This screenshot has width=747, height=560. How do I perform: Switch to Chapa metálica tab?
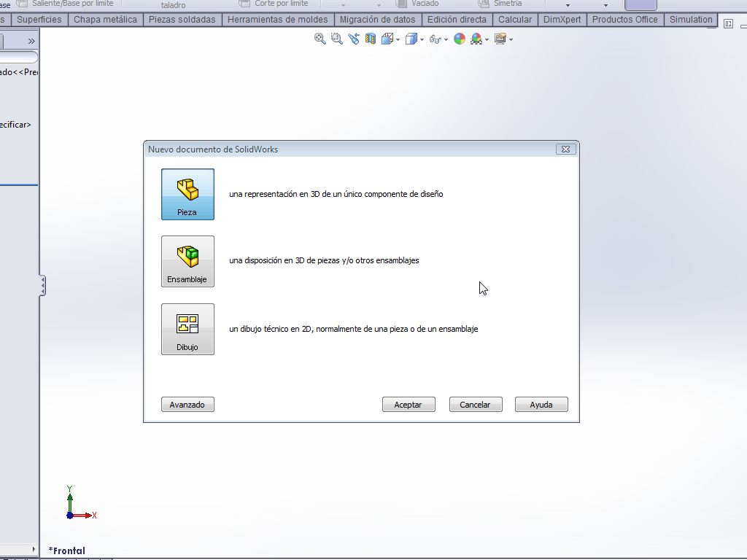(105, 20)
